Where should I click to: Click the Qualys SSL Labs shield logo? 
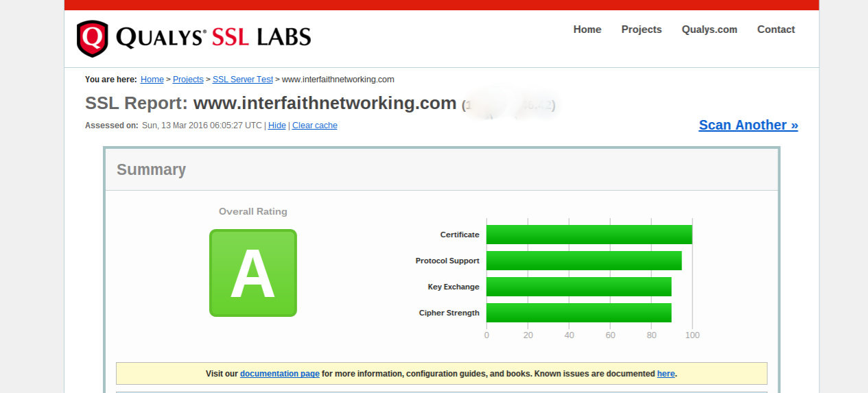(x=93, y=38)
